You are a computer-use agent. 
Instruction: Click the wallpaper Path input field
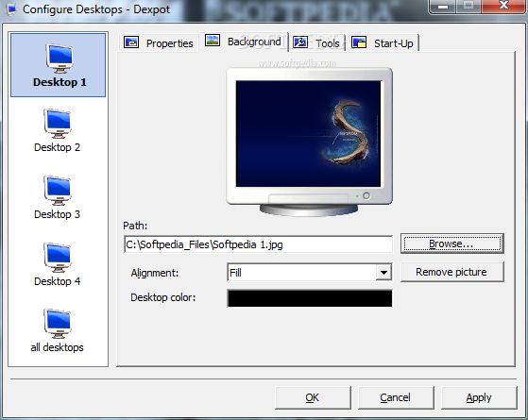pos(258,244)
